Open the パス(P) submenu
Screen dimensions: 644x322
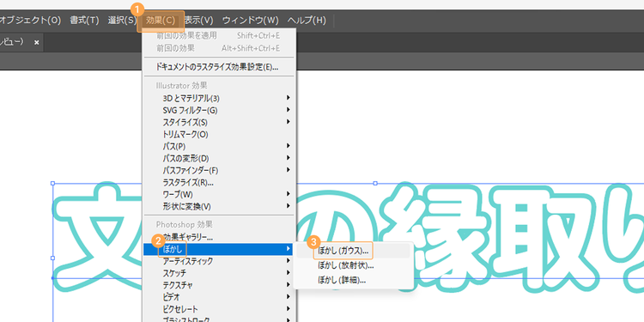pyautogui.click(x=218, y=146)
